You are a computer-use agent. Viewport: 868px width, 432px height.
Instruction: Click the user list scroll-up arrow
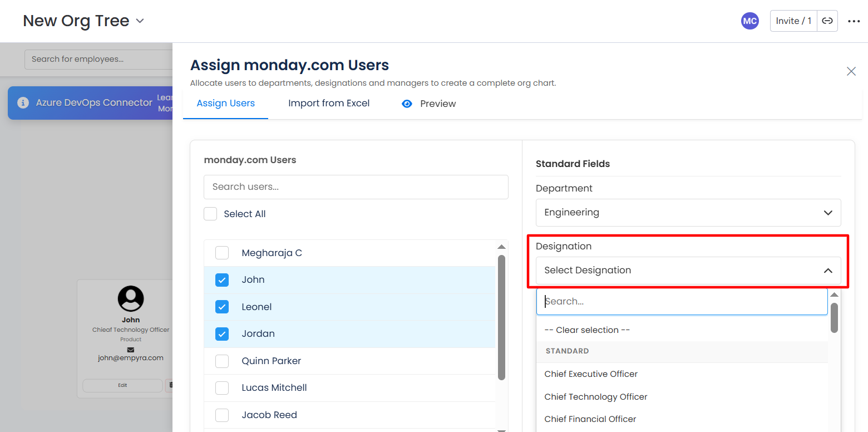click(501, 247)
